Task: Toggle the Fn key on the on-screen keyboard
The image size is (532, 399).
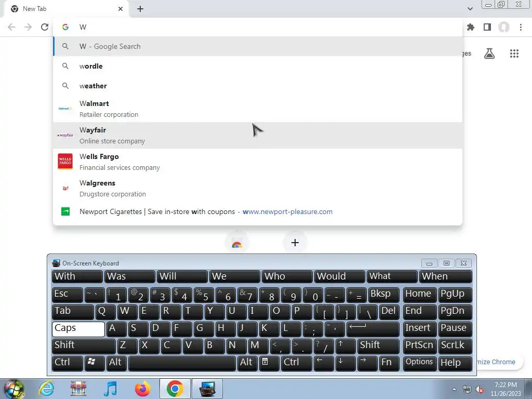Action: coord(389,363)
